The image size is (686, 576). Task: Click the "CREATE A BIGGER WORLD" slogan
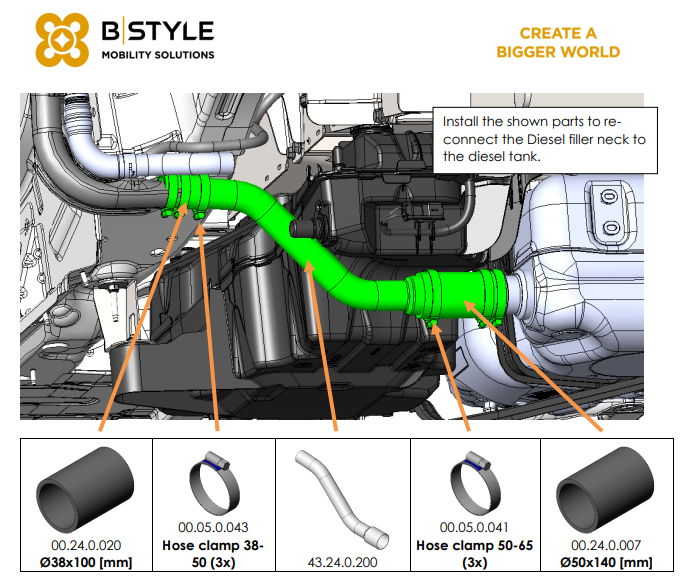(x=557, y=42)
